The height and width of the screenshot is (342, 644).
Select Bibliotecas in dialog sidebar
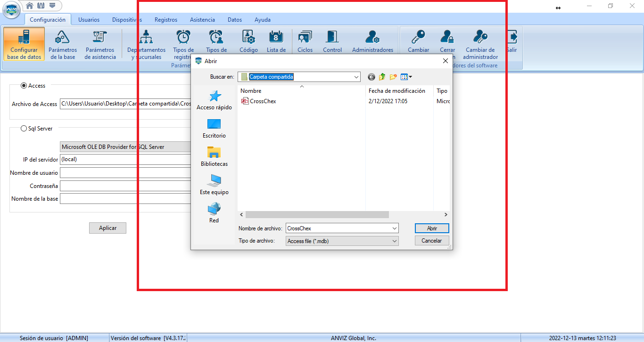215,157
